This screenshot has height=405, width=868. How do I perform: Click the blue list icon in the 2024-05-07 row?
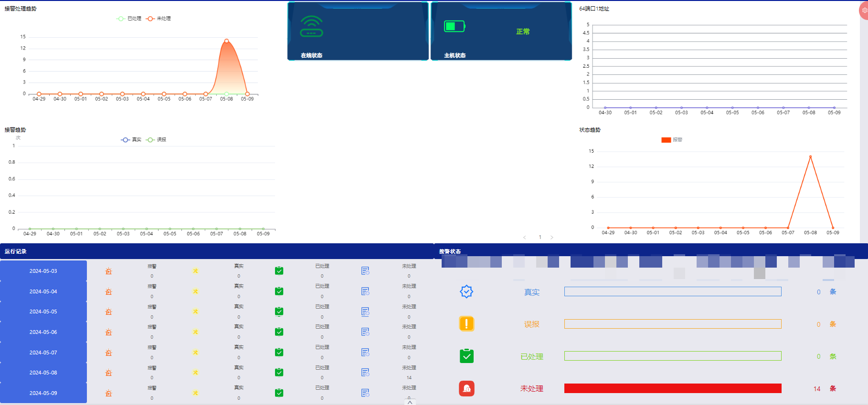point(365,353)
